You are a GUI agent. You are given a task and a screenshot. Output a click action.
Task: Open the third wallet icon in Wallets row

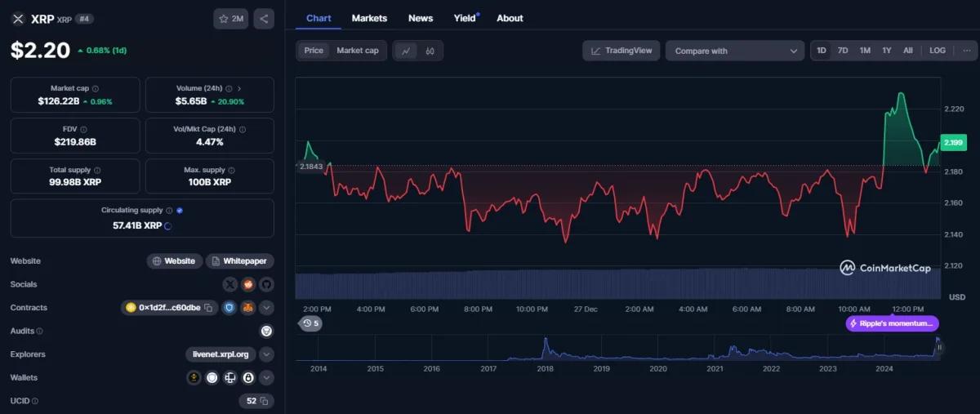tap(229, 378)
